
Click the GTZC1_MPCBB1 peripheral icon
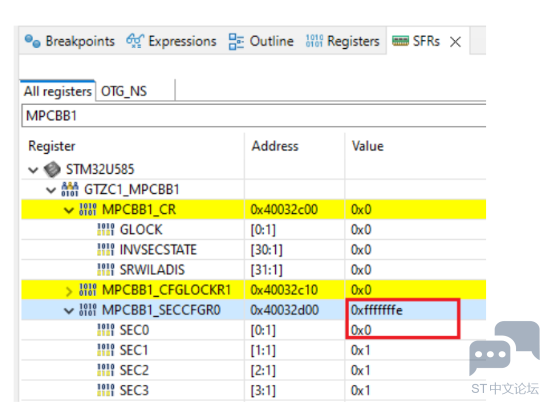click(x=70, y=189)
